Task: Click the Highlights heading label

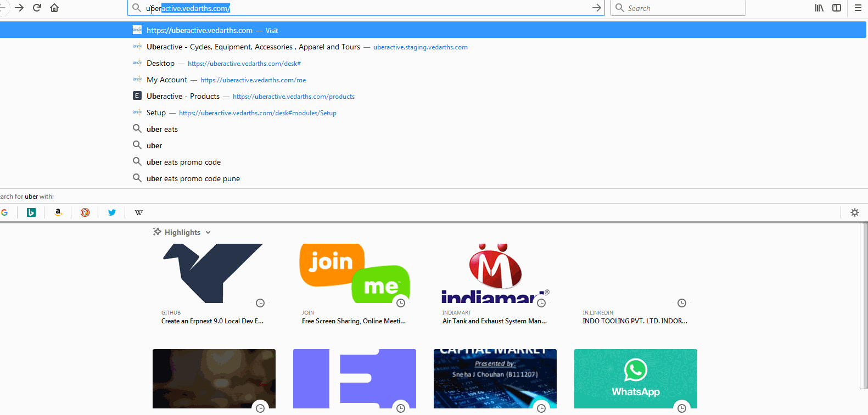Action: (x=182, y=233)
